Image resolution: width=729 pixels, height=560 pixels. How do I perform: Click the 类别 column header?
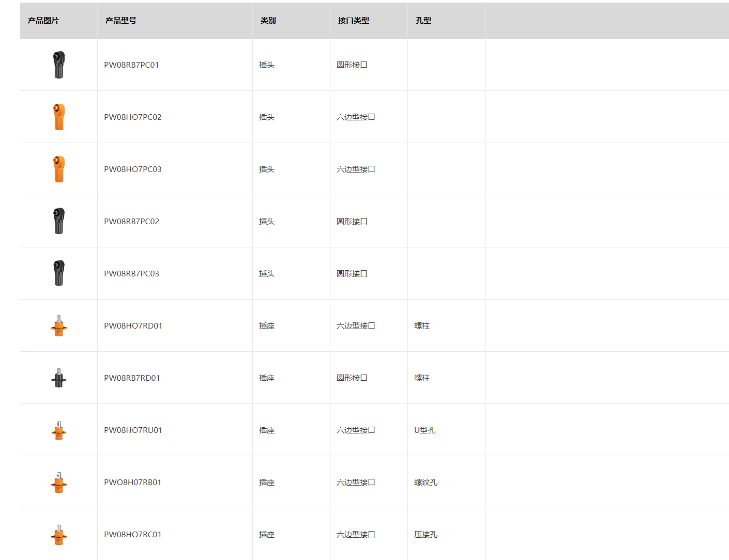(268, 21)
